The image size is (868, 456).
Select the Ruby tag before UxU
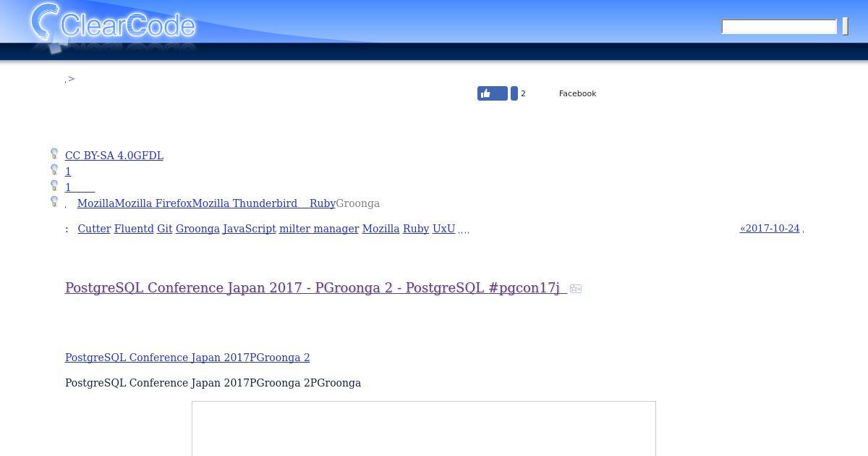click(x=416, y=229)
